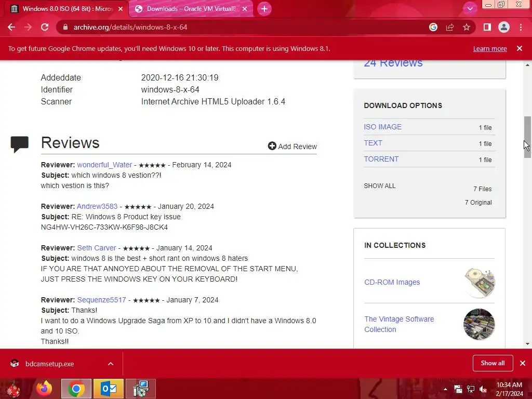Open the tab search dropdown

click(470, 9)
